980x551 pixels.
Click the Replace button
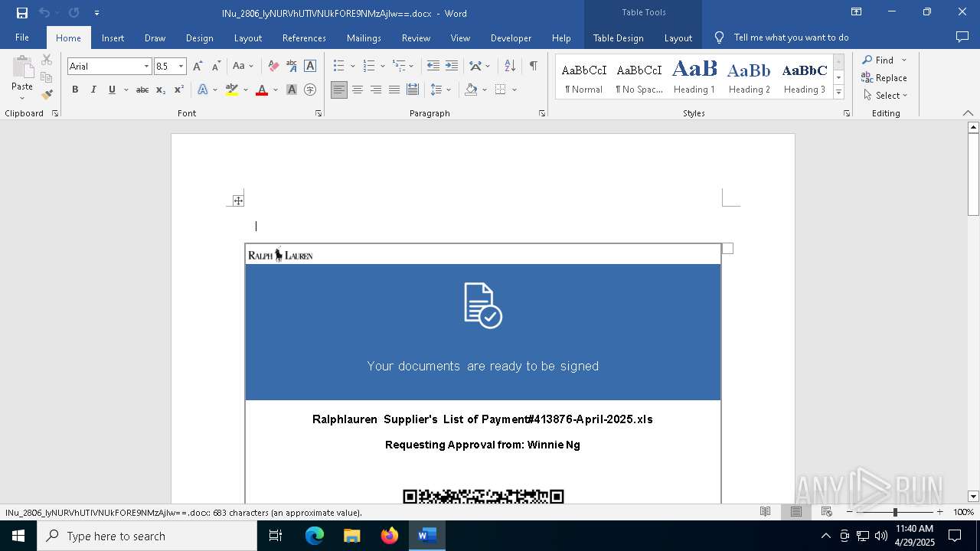click(884, 77)
